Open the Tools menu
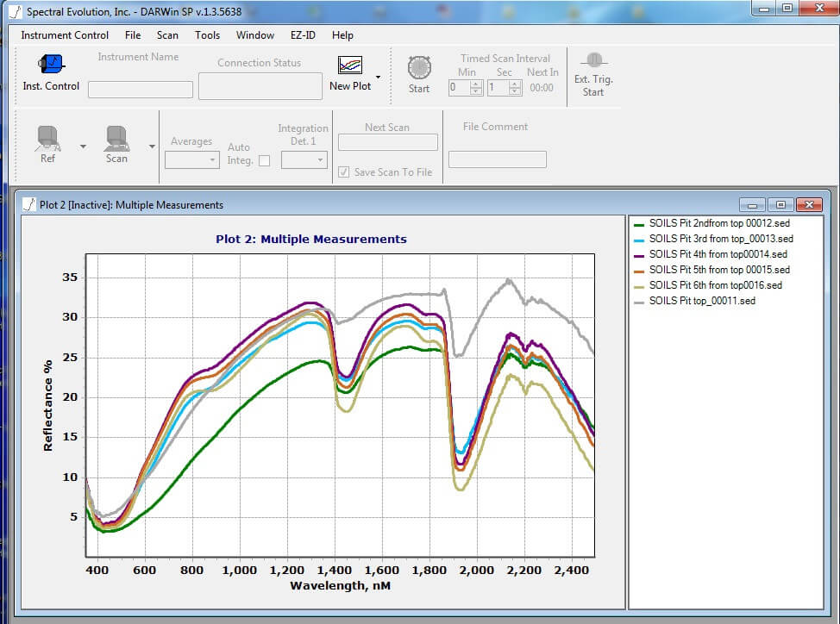Image resolution: width=840 pixels, height=624 pixels. [206, 35]
